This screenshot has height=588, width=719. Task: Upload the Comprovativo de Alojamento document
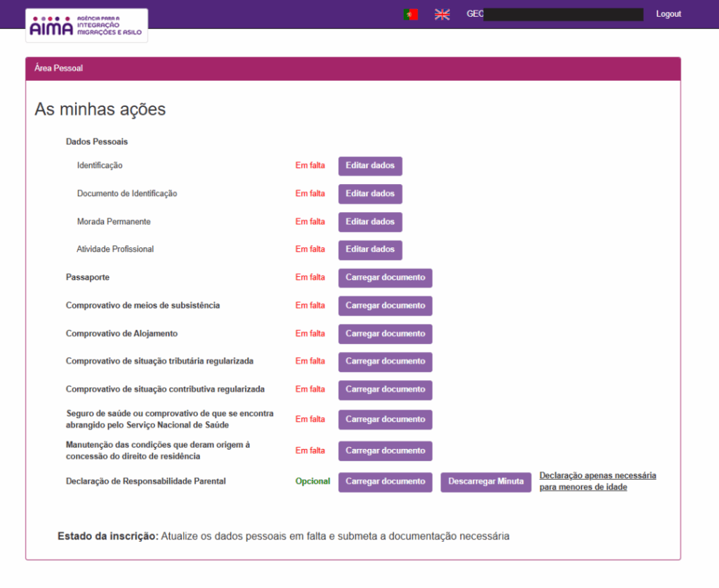385,334
